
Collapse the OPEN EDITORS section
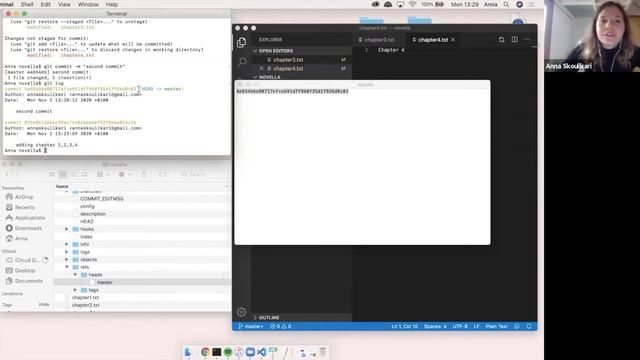coord(276,51)
